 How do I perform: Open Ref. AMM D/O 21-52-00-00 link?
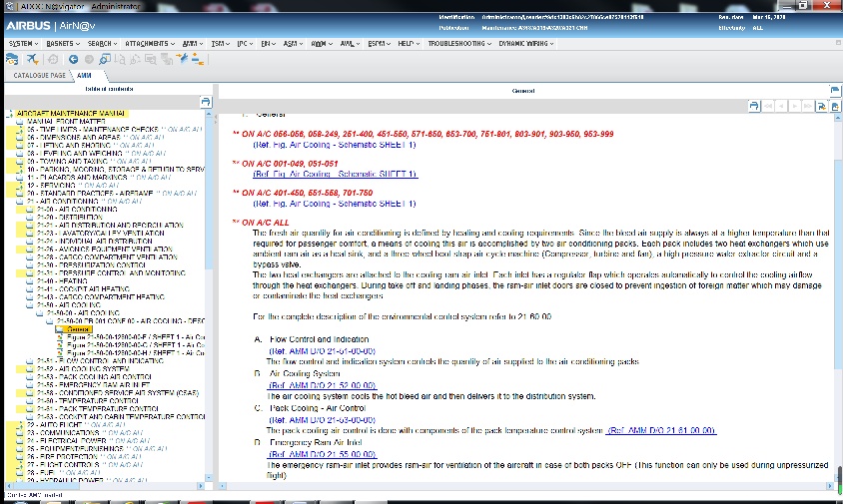point(322,385)
